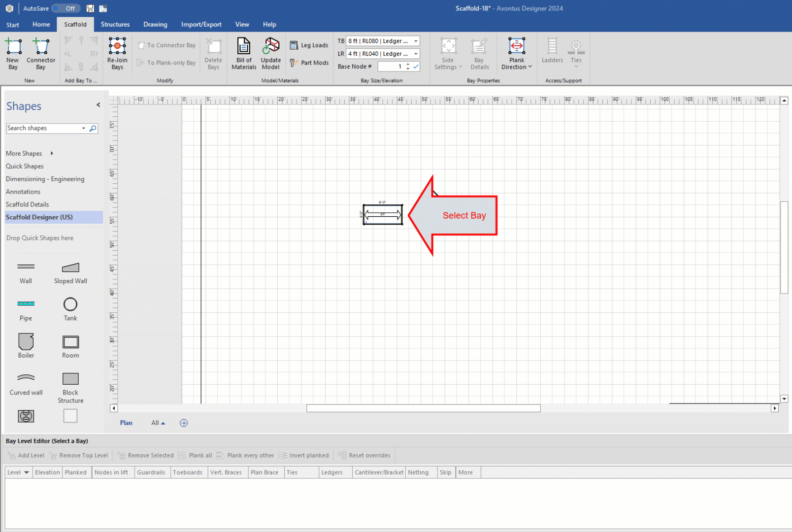Toggle the AutoSave switch
The height and width of the screenshot is (532, 792).
tap(66, 8)
